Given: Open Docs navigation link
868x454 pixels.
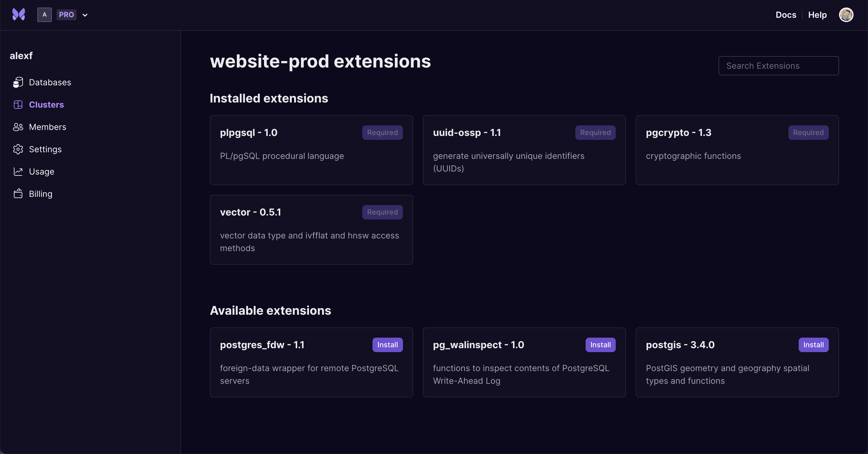Looking at the screenshot, I should click(786, 15).
